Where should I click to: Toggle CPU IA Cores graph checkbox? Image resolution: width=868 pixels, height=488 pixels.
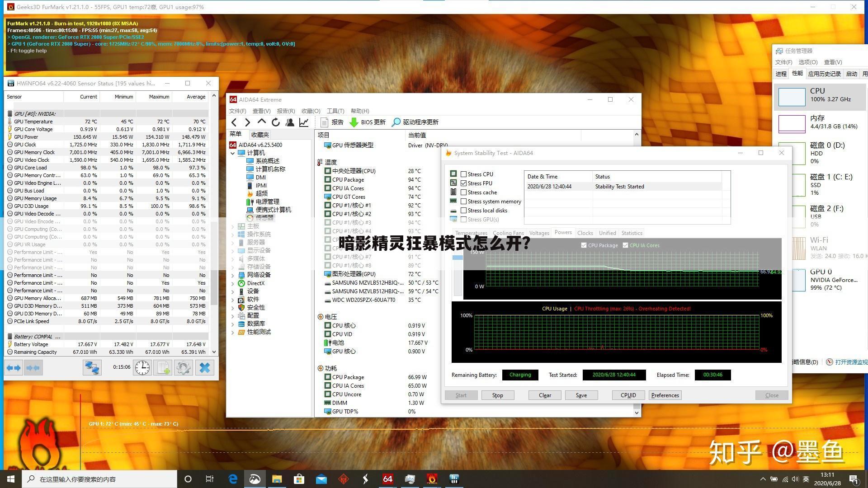click(x=625, y=245)
